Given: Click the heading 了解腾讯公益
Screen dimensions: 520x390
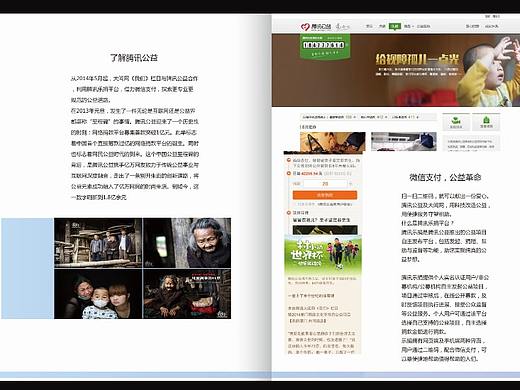Looking at the screenshot, I should point(134,58).
